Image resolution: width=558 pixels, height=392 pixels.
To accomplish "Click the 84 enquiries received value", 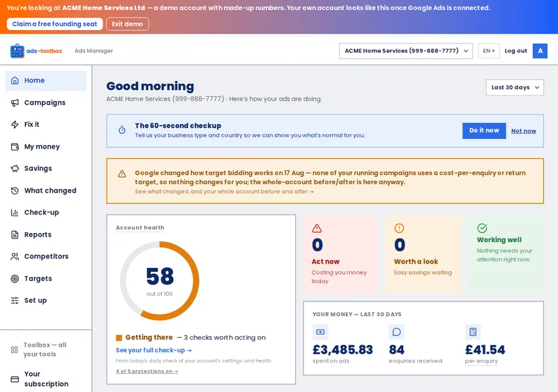I will 396,350.
